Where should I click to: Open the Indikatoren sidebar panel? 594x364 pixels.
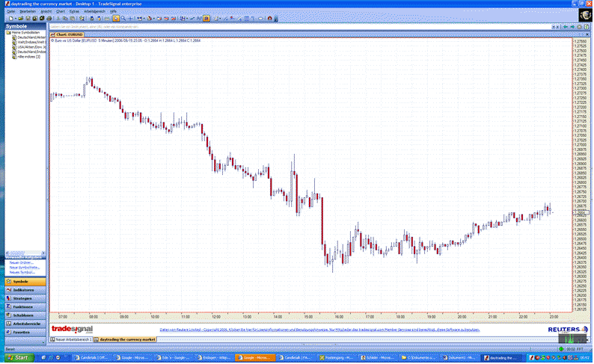pyautogui.click(x=23, y=289)
